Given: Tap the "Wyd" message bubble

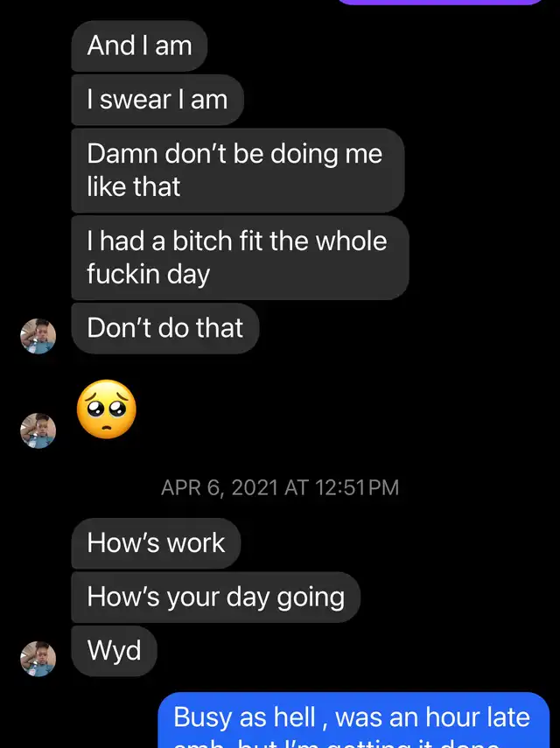Looking at the screenshot, I should click(114, 651).
